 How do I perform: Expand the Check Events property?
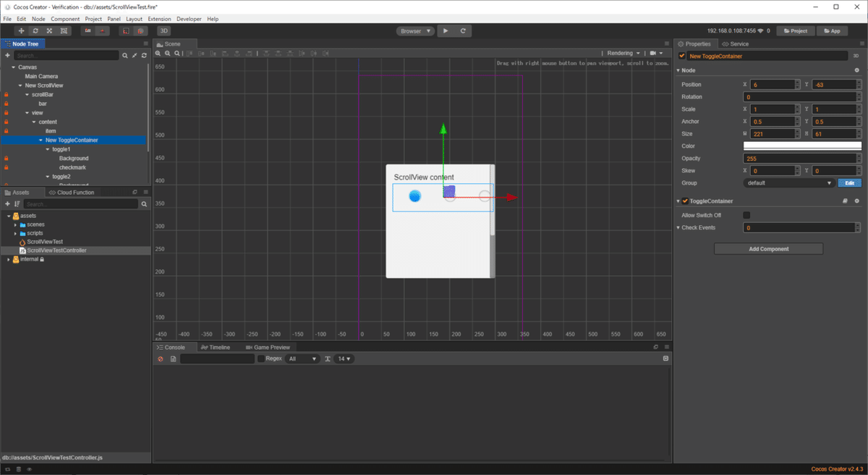pyautogui.click(x=678, y=227)
